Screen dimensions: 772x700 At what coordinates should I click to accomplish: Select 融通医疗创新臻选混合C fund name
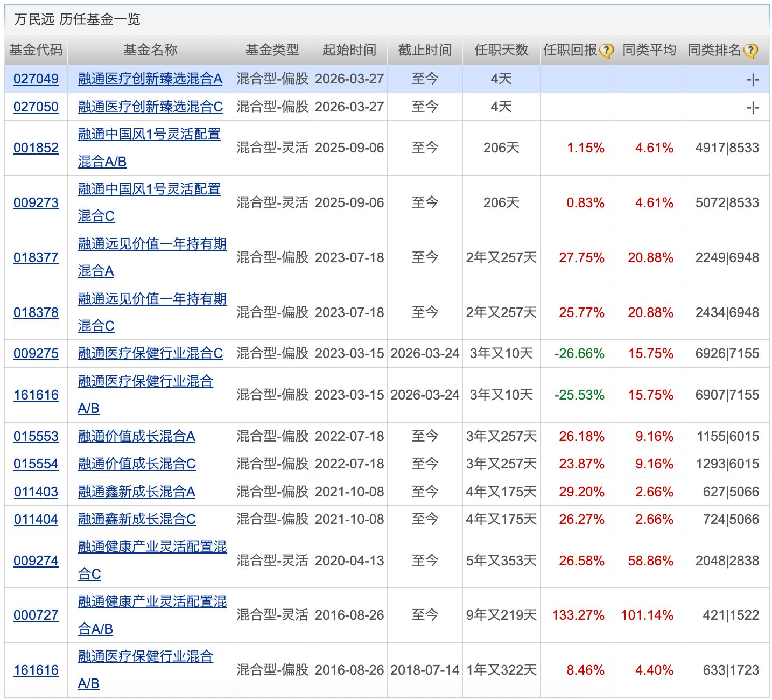[150, 107]
